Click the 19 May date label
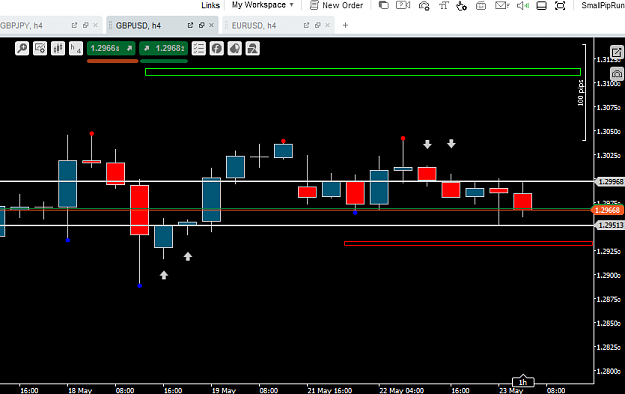 [x=223, y=390]
